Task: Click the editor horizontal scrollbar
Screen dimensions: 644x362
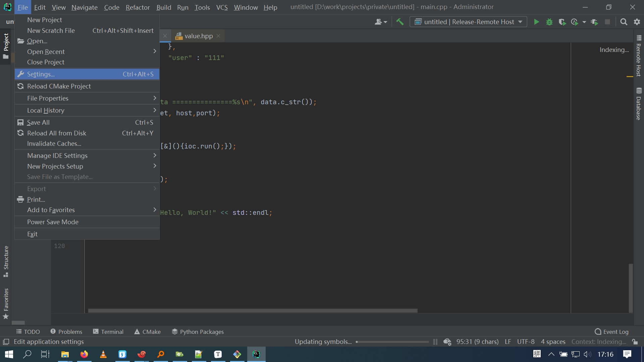Action: coord(252,310)
